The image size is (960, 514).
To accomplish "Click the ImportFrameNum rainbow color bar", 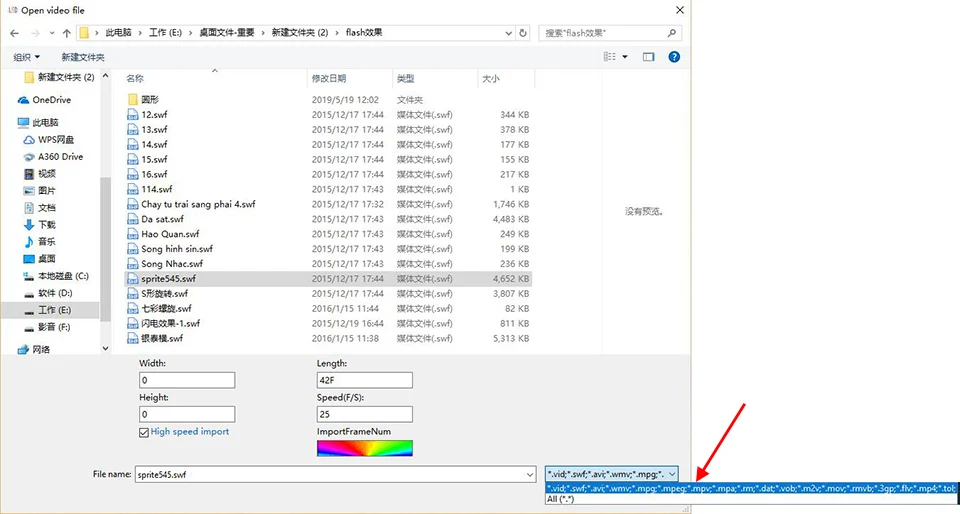I will coord(365,449).
